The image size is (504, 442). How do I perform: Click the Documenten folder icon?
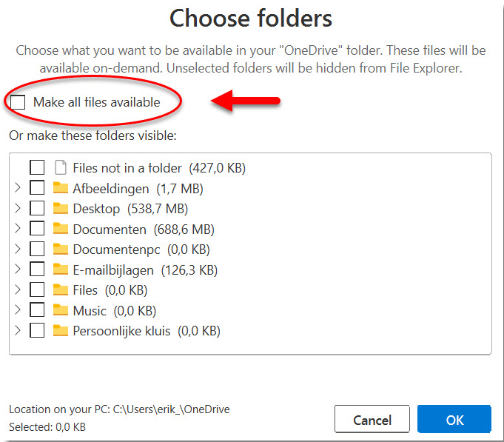point(61,229)
